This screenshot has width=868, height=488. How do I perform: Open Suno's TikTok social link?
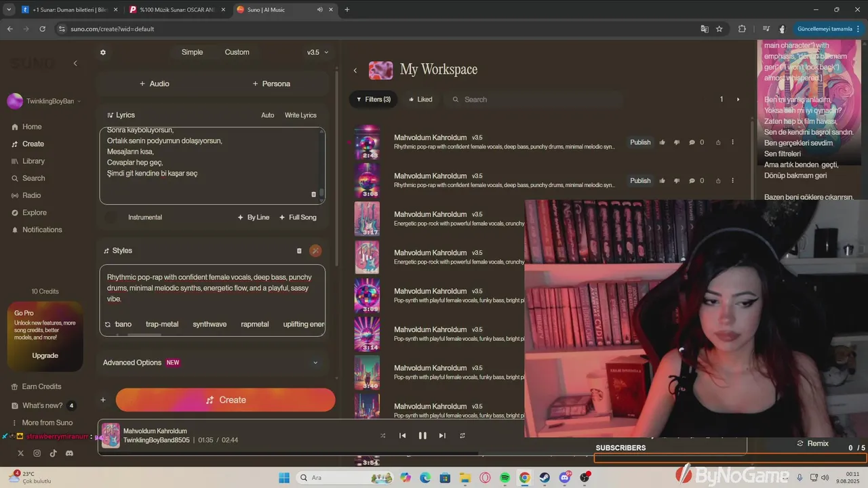tap(53, 453)
